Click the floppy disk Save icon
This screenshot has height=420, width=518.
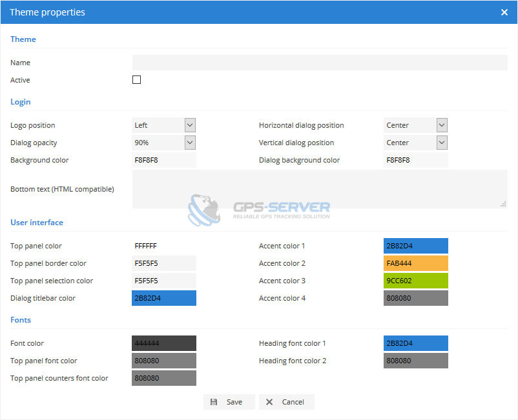point(214,402)
